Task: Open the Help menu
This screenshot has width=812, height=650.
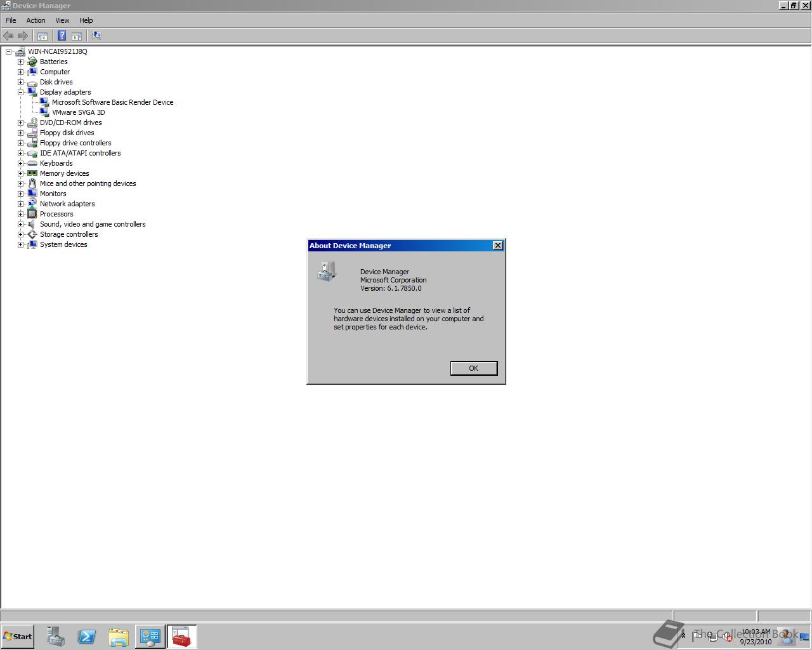Action: 86,20
